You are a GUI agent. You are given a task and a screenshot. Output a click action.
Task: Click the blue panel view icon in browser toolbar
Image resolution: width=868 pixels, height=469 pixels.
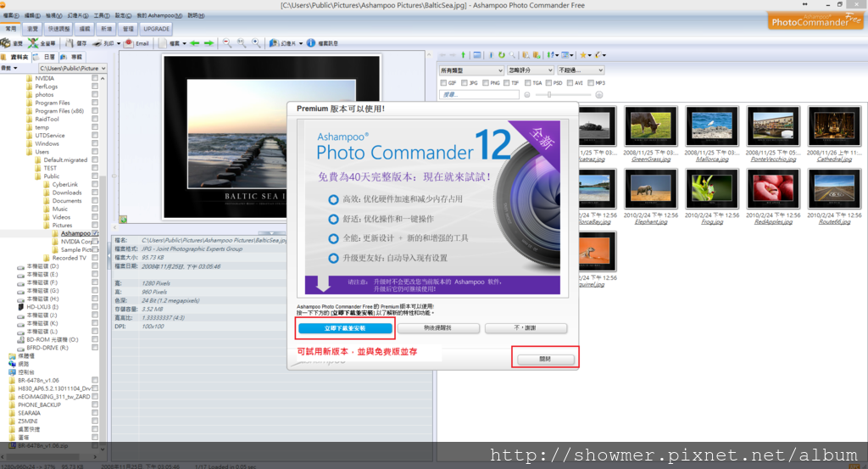[x=476, y=55]
